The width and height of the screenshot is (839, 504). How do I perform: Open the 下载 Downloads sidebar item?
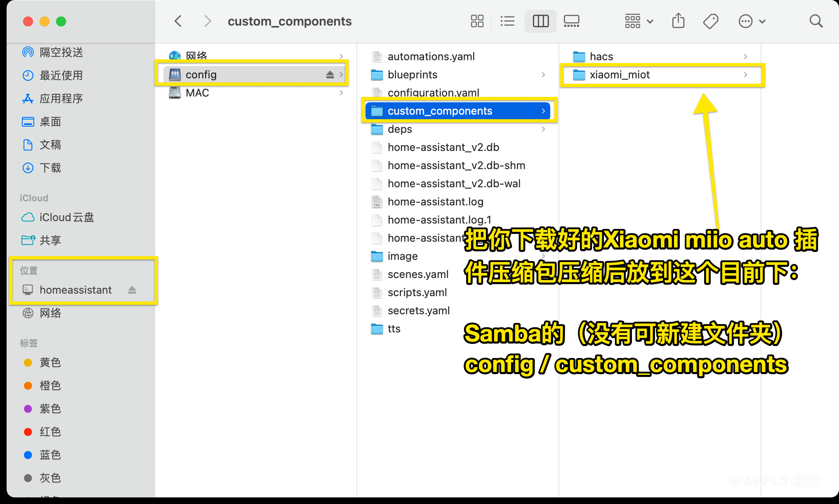[x=51, y=168]
